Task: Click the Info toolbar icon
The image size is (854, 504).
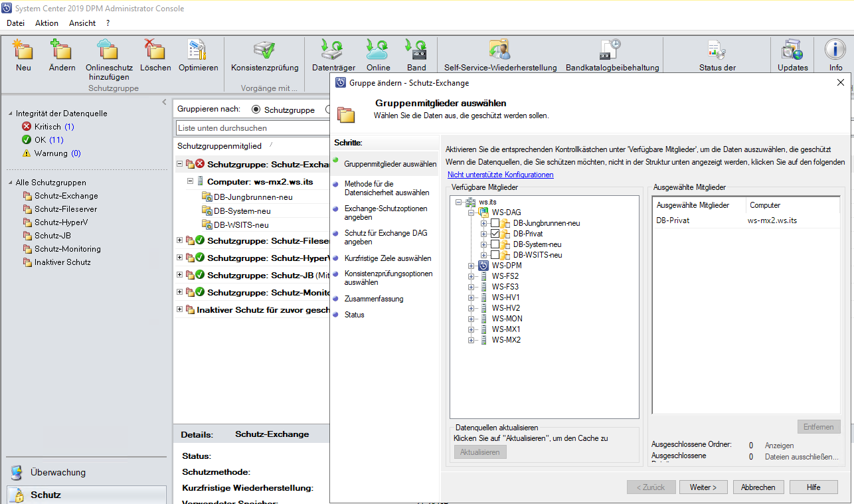Action: click(x=835, y=49)
